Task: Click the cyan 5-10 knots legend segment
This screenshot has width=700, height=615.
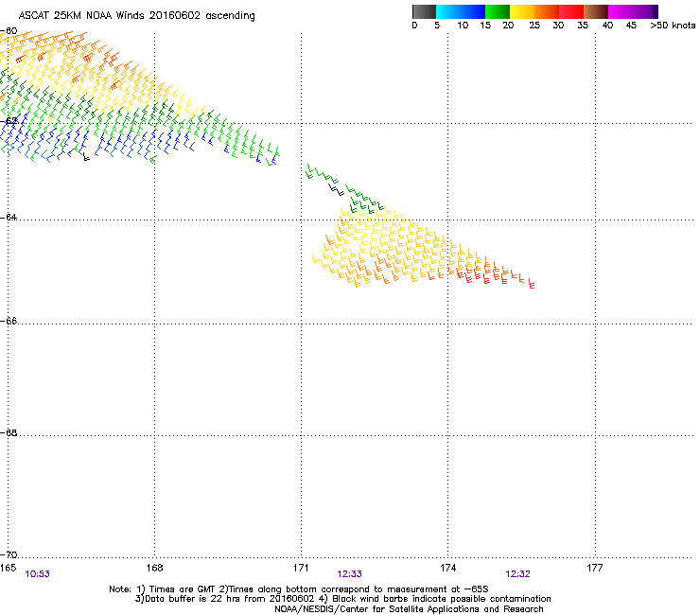Action: (x=448, y=11)
